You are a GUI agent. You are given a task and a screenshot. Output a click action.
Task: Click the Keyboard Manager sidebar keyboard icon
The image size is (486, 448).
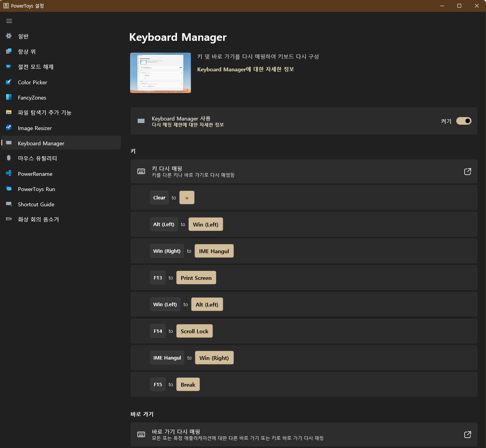click(x=9, y=143)
